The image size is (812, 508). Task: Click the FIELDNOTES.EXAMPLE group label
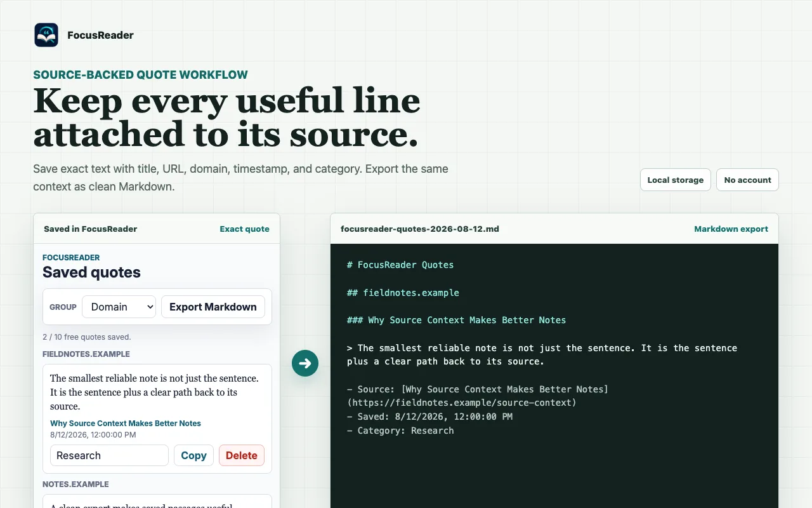(86, 354)
